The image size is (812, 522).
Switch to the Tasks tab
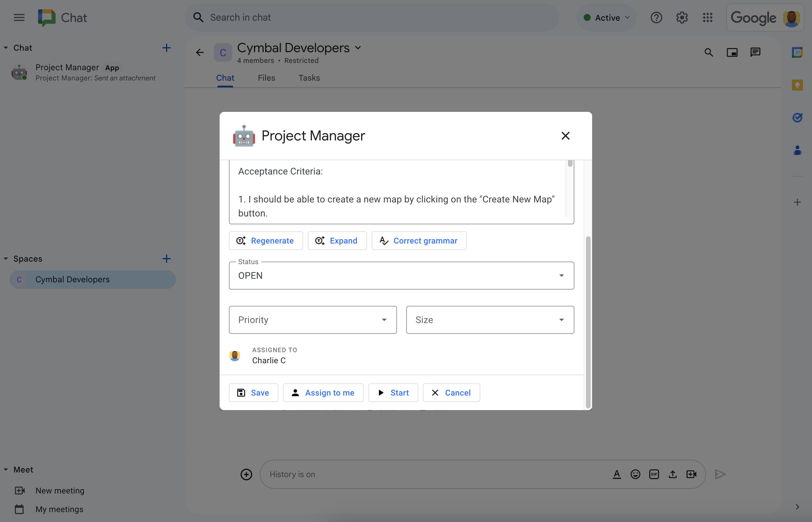pyautogui.click(x=309, y=77)
